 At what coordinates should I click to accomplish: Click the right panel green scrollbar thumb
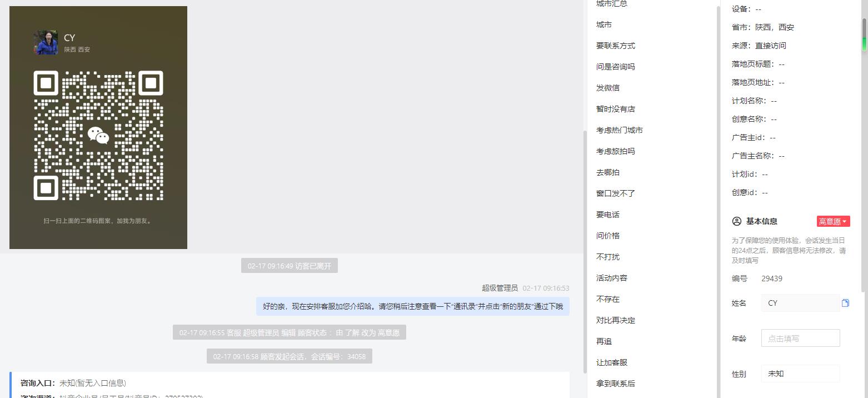pos(864,34)
